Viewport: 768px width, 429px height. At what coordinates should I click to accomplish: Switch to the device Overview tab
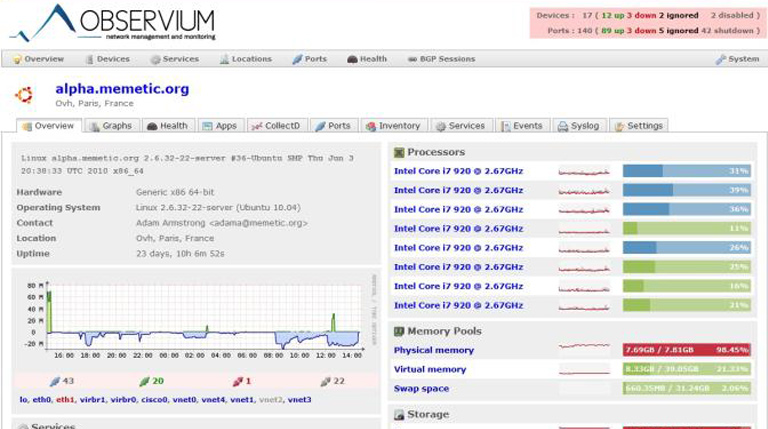pos(48,126)
